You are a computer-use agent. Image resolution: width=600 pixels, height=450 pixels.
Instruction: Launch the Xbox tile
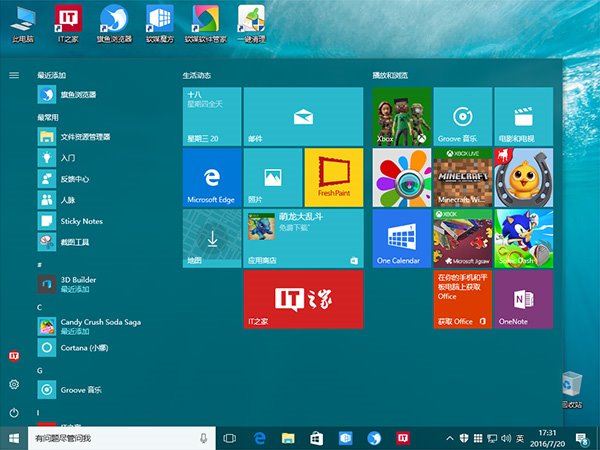point(401,116)
